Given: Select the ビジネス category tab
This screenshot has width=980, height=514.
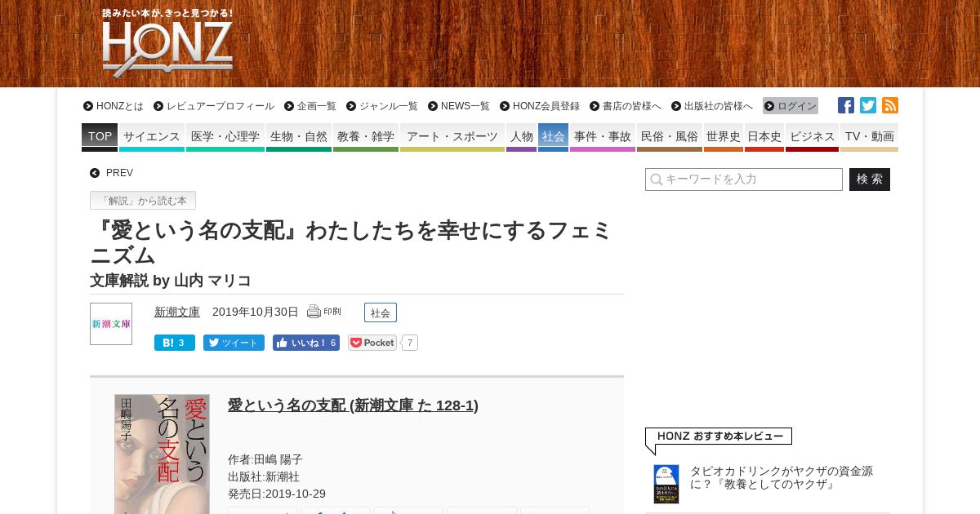Looking at the screenshot, I should [x=812, y=137].
